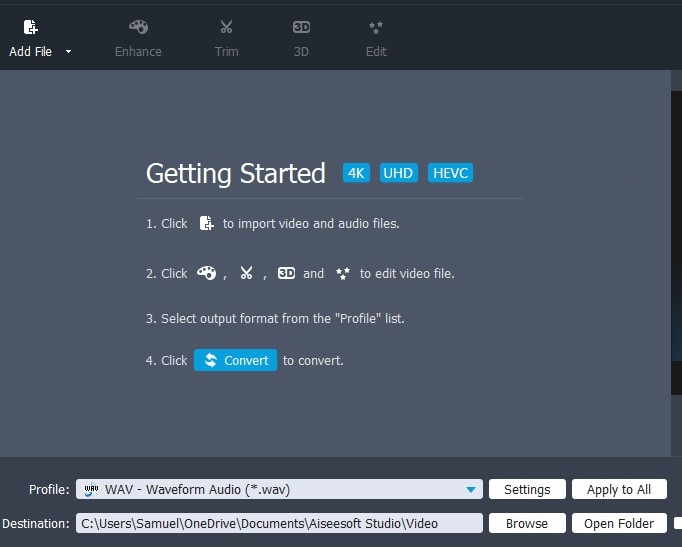The height and width of the screenshot is (547, 682).
Task: Open the Profile format dropdown
Action: [279, 489]
